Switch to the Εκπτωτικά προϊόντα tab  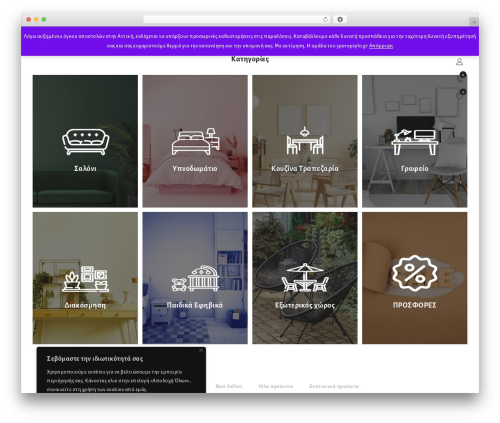pos(334,386)
